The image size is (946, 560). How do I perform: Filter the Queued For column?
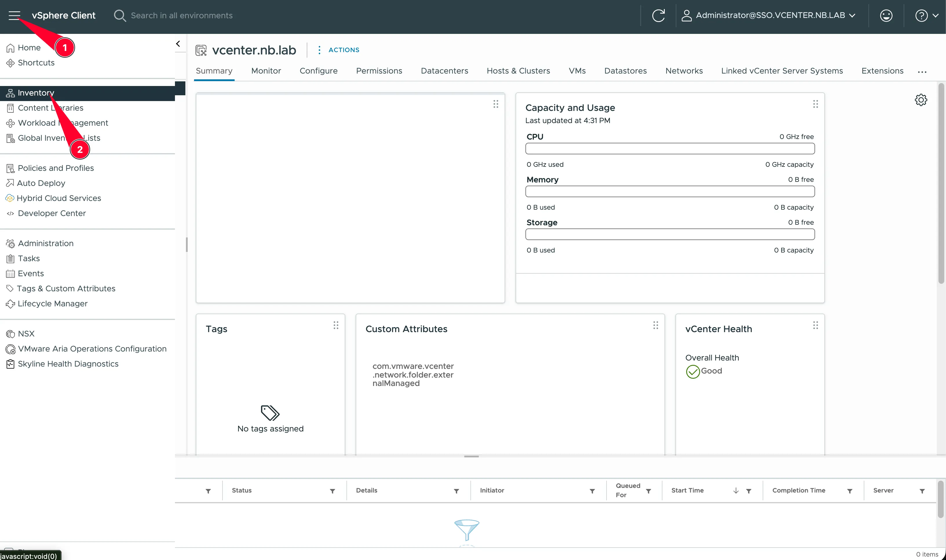pyautogui.click(x=648, y=491)
